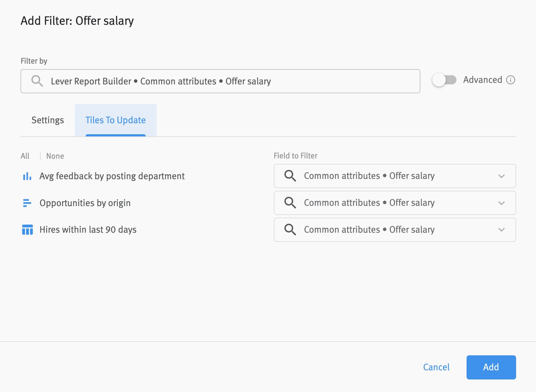Select All tiles link
Screen dimensions: 536x392
tap(25, 156)
